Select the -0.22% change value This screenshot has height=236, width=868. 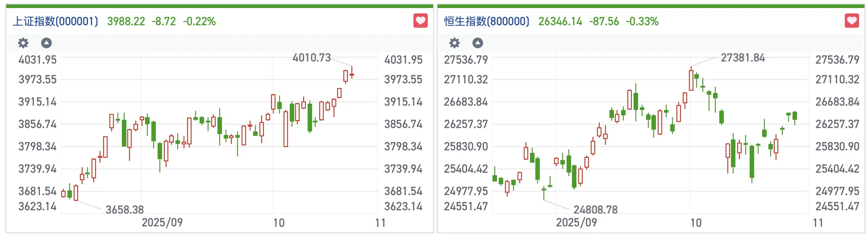(x=199, y=21)
